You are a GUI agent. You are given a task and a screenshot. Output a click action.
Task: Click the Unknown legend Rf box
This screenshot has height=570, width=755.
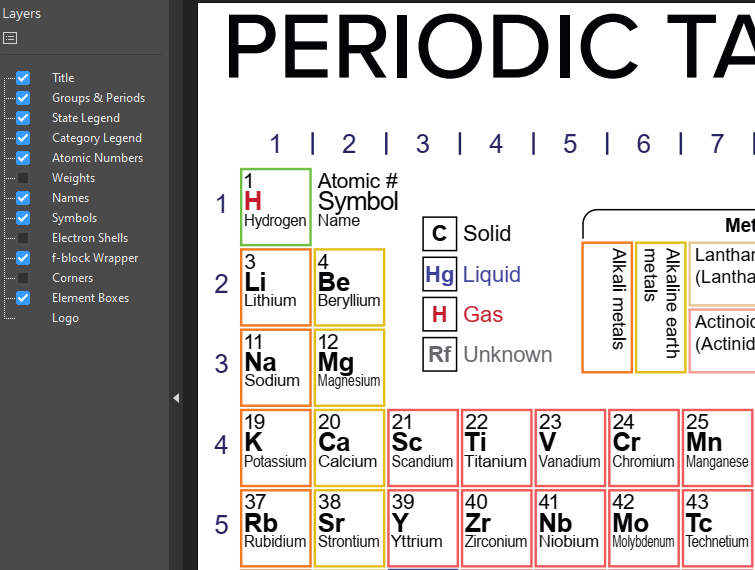coord(440,355)
